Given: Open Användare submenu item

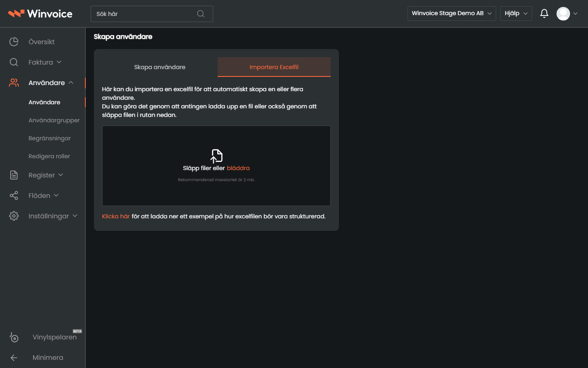Looking at the screenshot, I should pos(45,102).
